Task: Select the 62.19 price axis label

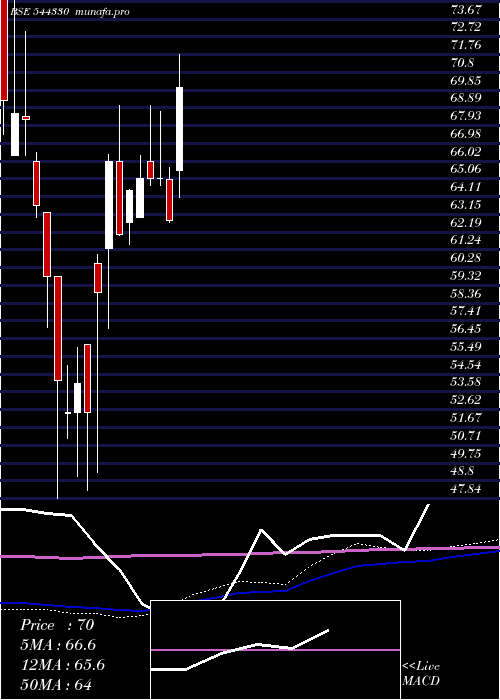Action: pyautogui.click(x=466, y=222)
